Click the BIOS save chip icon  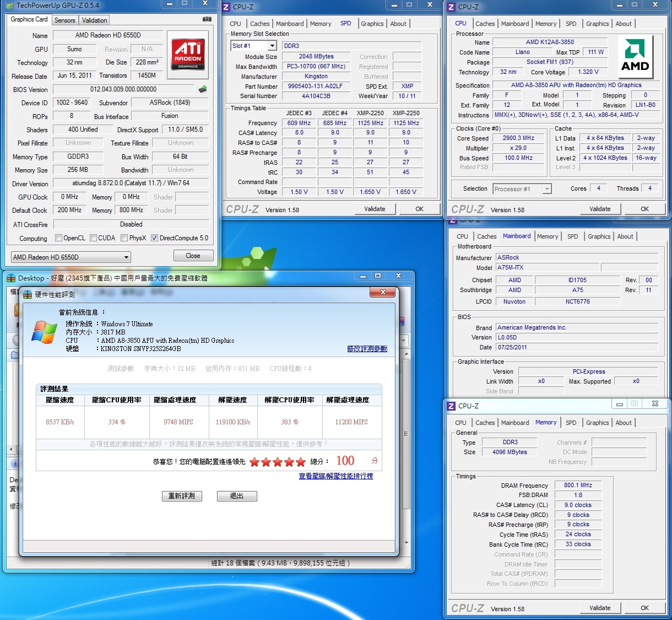[x=203, y=89]
